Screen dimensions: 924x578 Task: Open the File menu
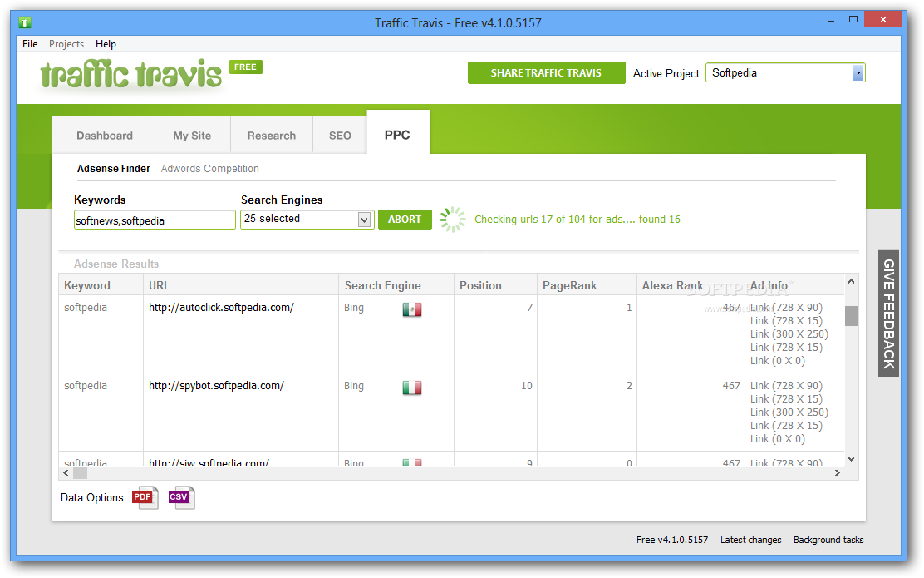(x=30, y=43)
